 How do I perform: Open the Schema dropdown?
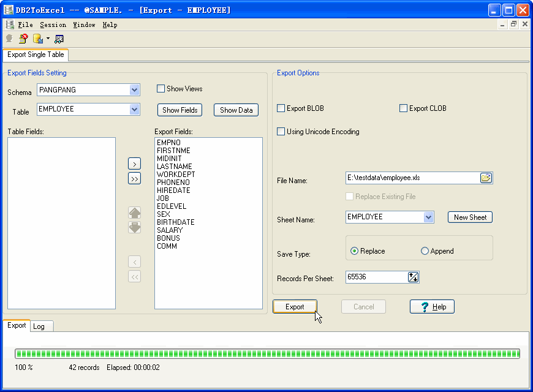click(135, 90)
